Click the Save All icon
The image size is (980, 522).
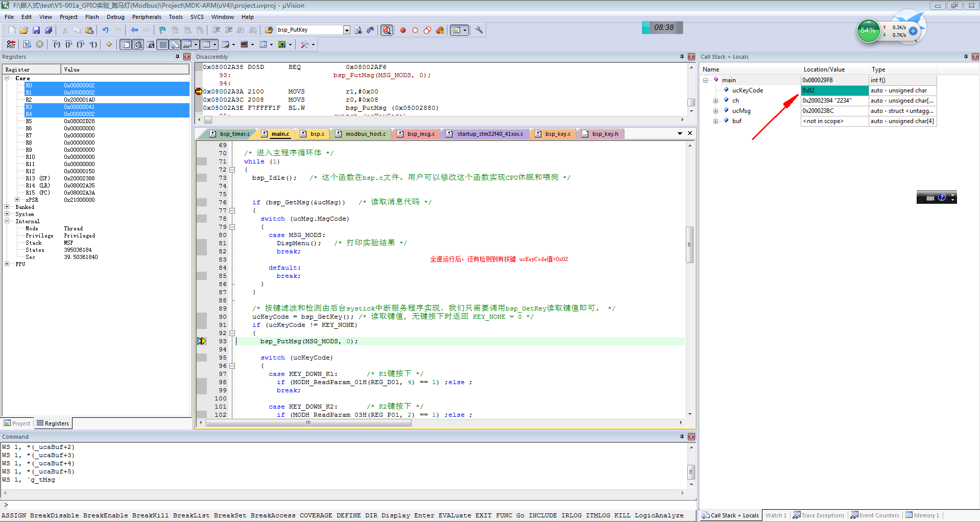[x=49, y=30]
